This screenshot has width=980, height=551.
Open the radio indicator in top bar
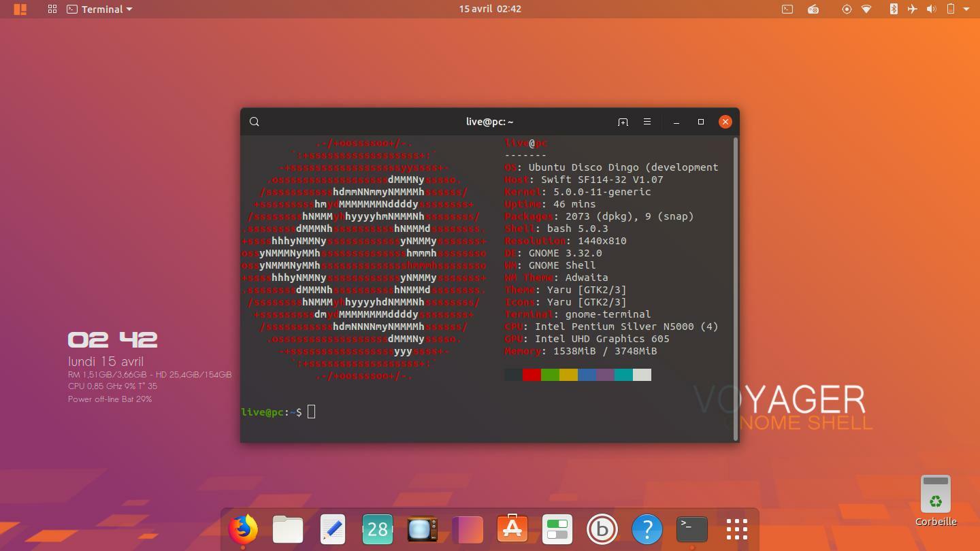pyautogui.click(x=813, y=10)
